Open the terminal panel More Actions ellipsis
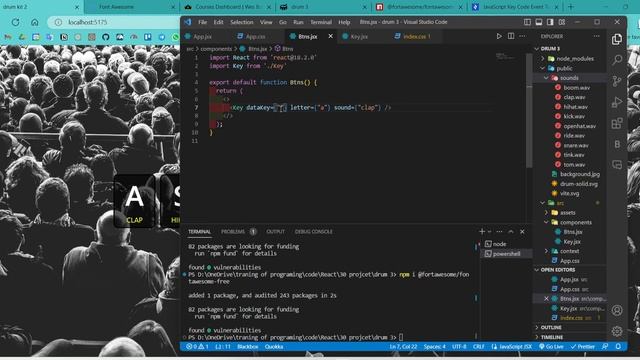The width and height of the screenshot is (640, 360). tap(499, 231)
